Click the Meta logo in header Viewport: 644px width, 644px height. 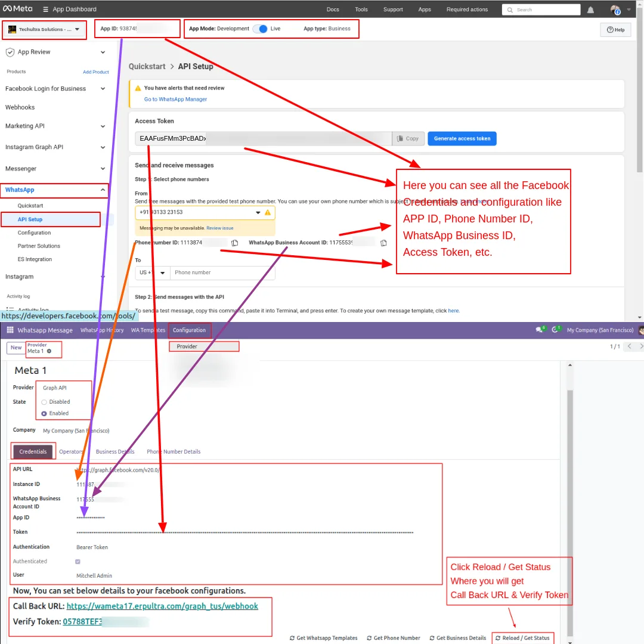pos(18,8)
